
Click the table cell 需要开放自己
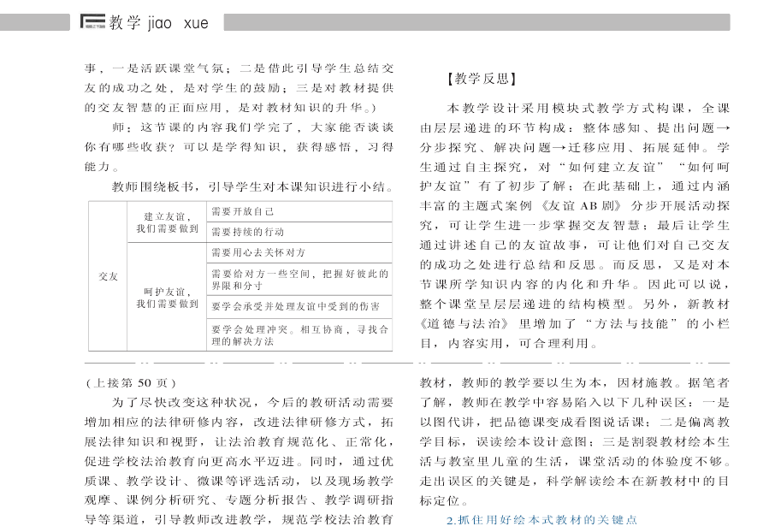click(x=299, y=212)
